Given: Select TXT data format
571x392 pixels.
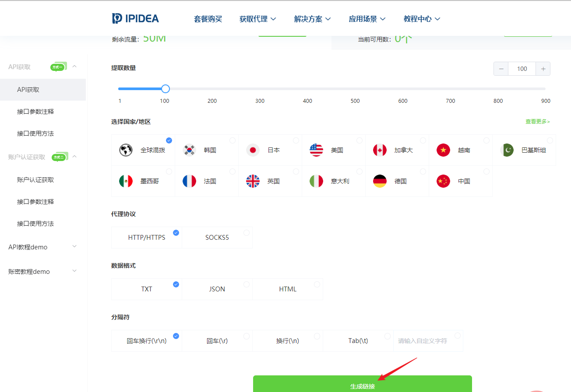Looking at the screenshot, I should [x=147, y=289].
